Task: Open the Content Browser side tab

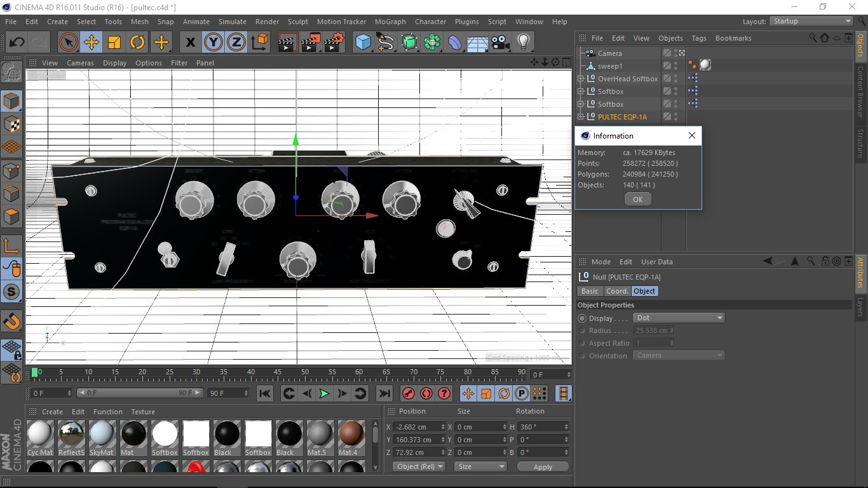Action: coord(860,91)
